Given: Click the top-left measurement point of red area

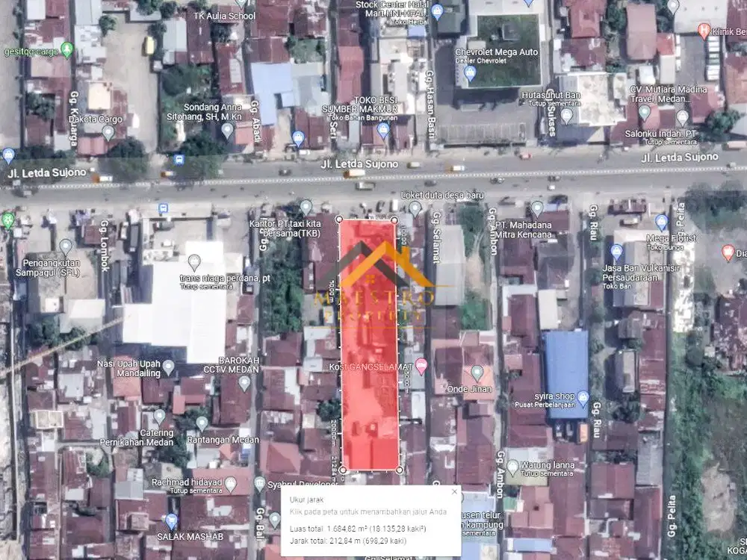Looking at the screenshot, I should tap(339, 220).
